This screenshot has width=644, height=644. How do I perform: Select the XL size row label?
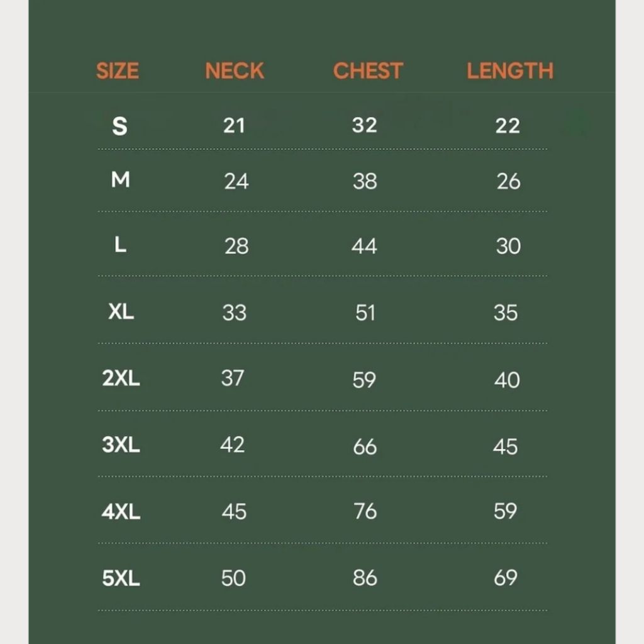(121, 312)
